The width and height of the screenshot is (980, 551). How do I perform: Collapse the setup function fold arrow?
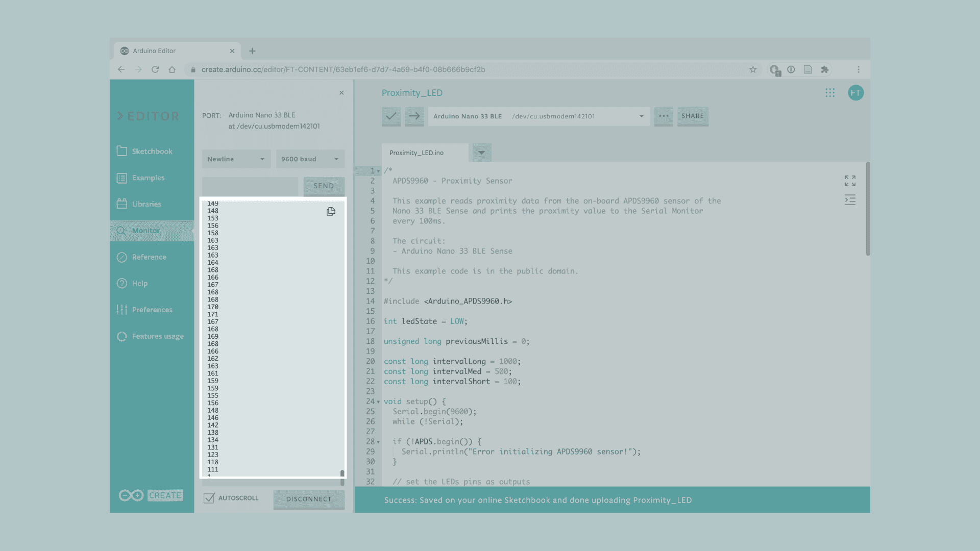378,402
